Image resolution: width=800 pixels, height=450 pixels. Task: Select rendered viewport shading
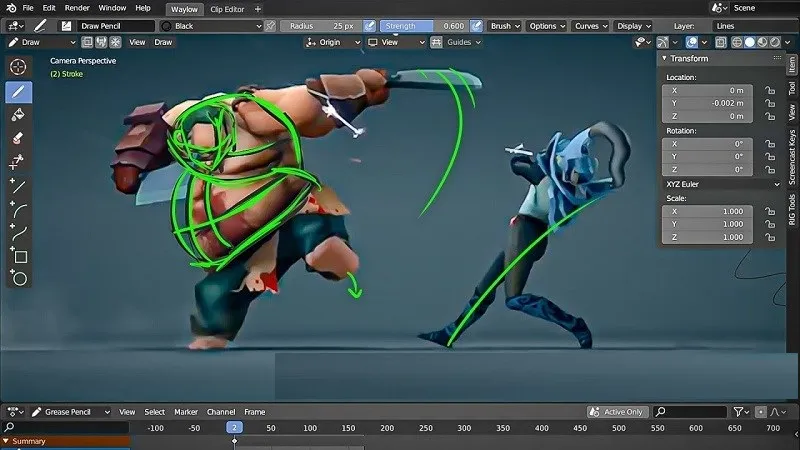coord(775,42)
